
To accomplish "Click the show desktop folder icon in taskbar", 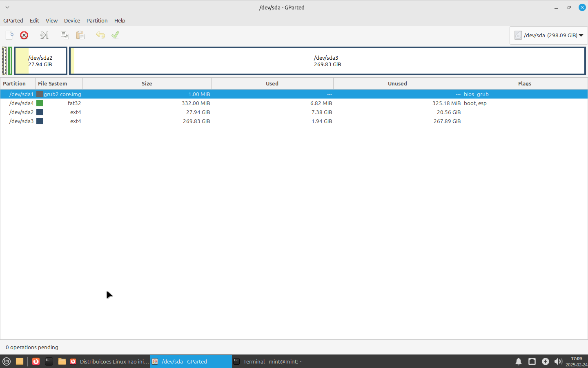I will (x=20, y=361).
